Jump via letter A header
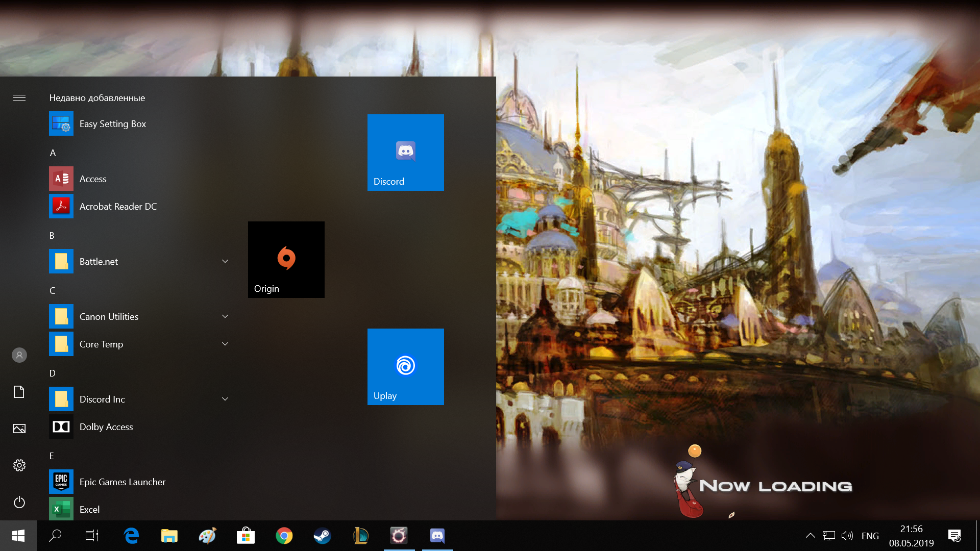This screenshot has height=551, width=980. tap(53, 153)
